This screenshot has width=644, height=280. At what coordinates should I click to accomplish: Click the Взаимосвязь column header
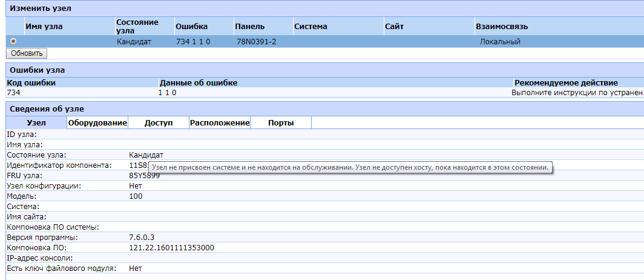[x=502, y=27]
